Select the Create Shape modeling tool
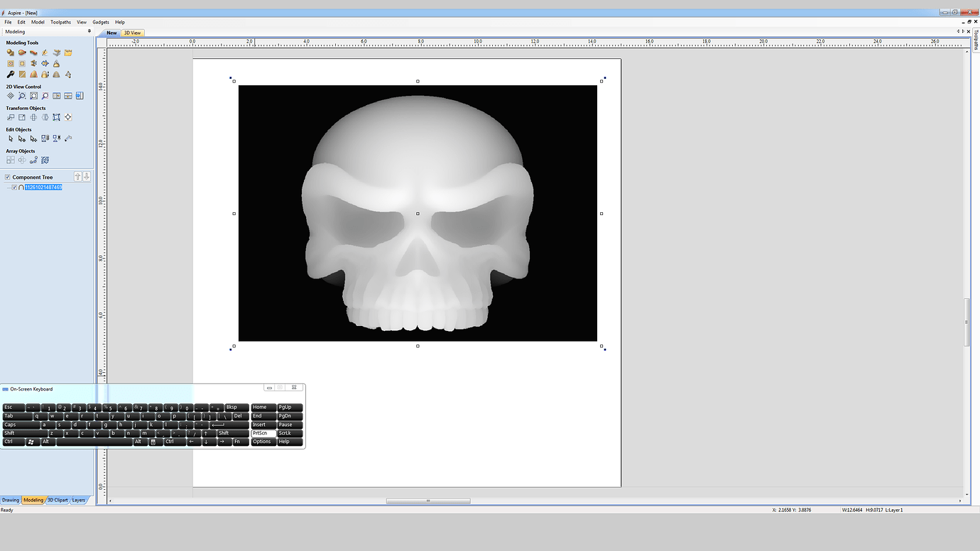The width and height of the screenshot is (980, 551). [10, 53]
